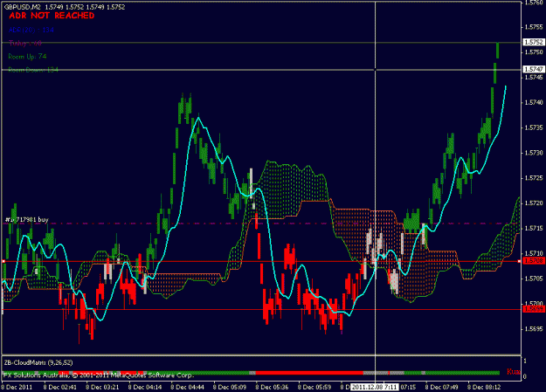Select the 1.5715 price scale label
Screen dimensions: 546x392
(x=534, y=228)
